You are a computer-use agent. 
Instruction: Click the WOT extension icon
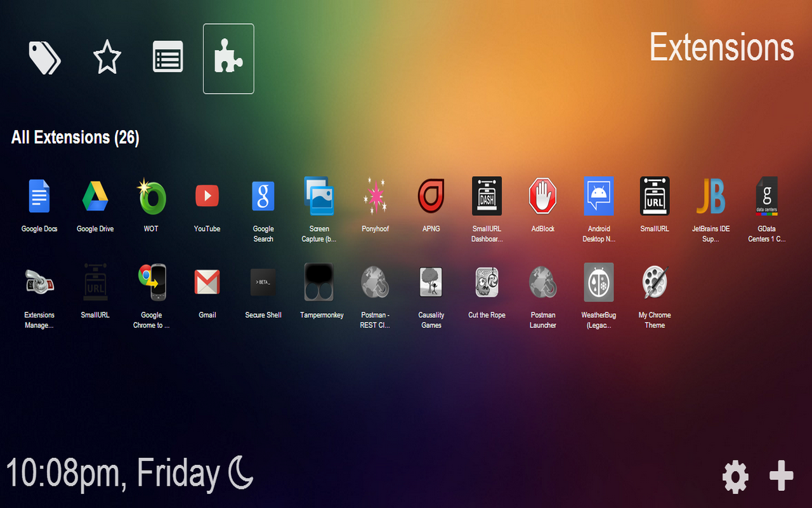point(152,196)
